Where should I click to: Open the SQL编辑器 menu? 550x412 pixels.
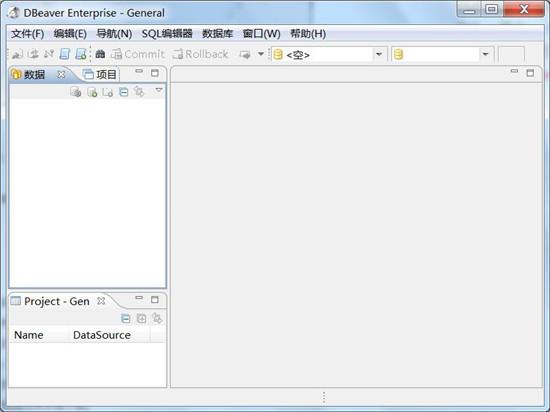167,34
